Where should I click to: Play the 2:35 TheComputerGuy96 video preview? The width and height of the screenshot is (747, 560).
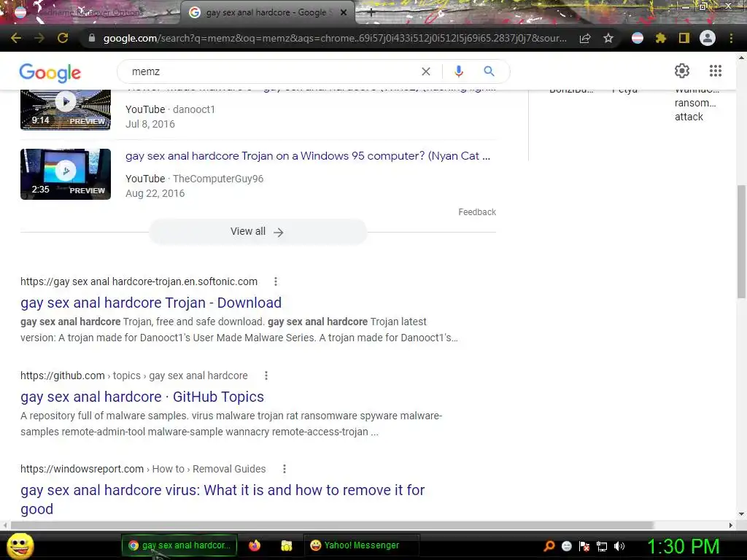tap(65, 174)
